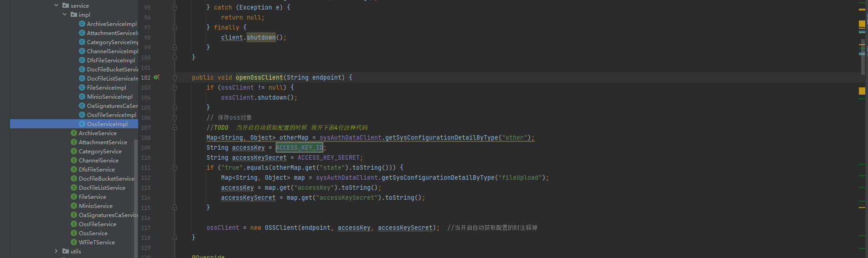This screenshot has width=868, height=258.
Task: Fold openOssClient method at line 102
Action: (175, 77)
